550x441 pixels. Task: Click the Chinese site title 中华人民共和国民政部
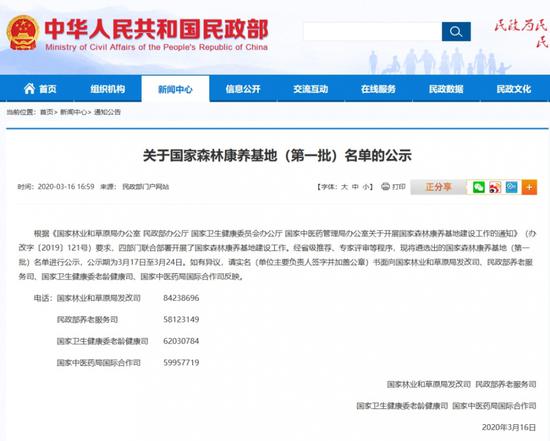(x=156, y=29)
